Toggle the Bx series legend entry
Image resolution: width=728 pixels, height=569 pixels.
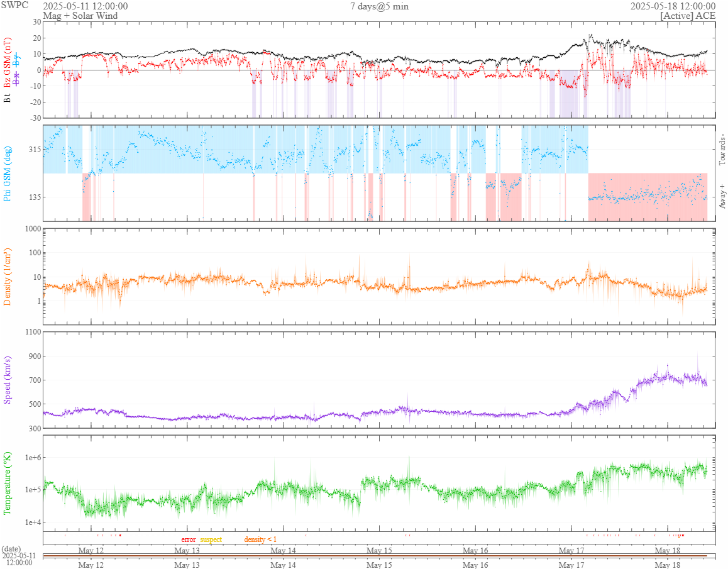coord(17,79)
